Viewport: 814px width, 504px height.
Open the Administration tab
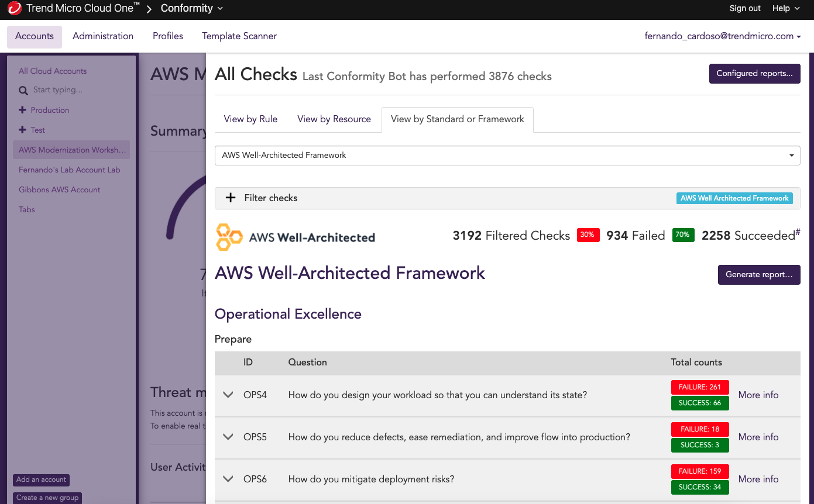103,36
